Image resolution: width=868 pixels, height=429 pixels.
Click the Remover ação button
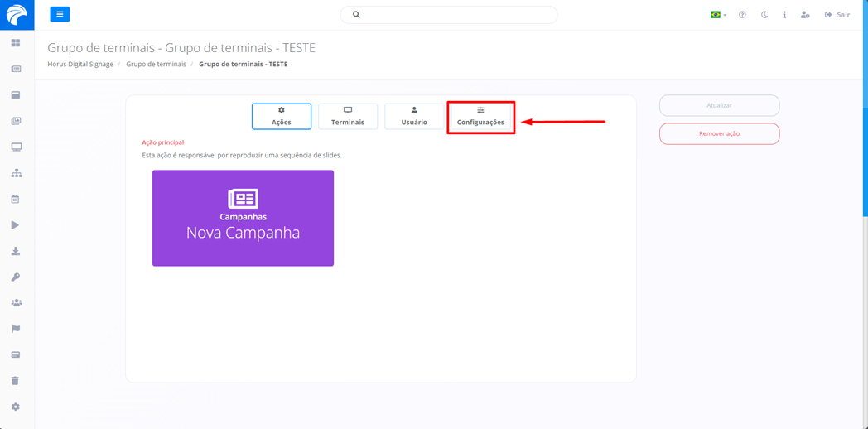point(719,133)
